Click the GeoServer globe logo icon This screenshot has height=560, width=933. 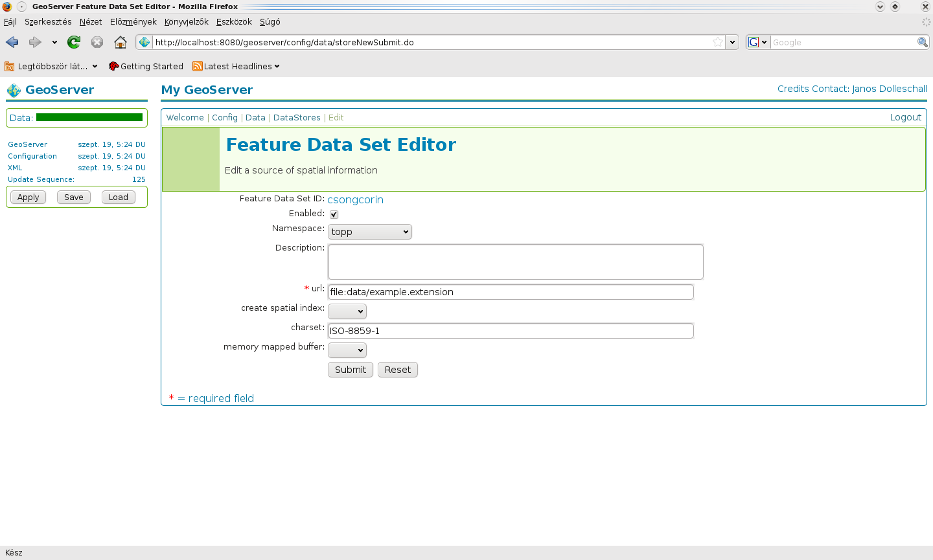point(14,90)
